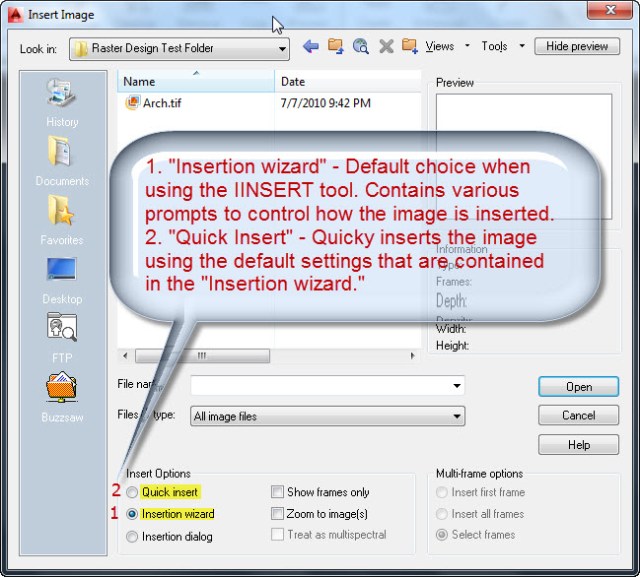Enable Zoom to image(s) checkbox
640x577 pixels.
click(x=277, y=513)
